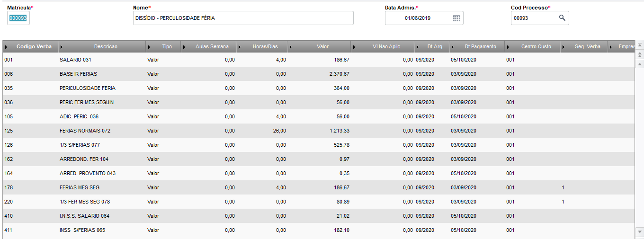This screenshot has height=239, width=644.
Task: Click Seq. Verba value 1 in row 178
Action: 563,187
